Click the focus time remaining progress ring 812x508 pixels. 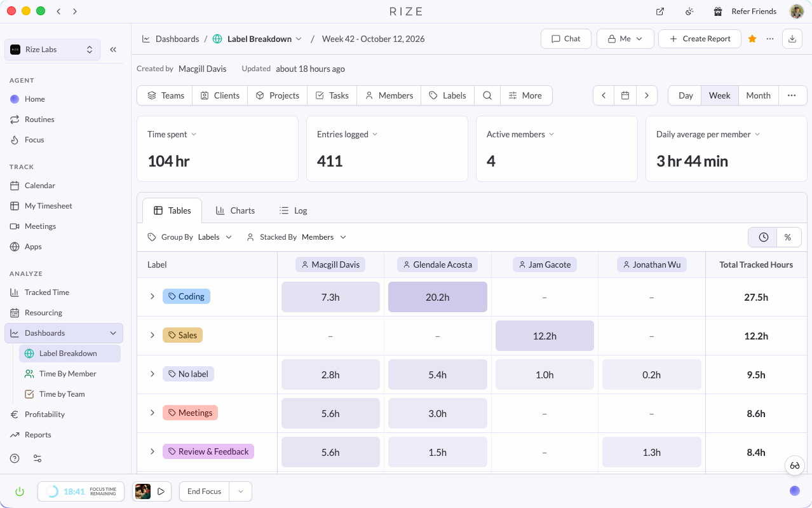53,491
